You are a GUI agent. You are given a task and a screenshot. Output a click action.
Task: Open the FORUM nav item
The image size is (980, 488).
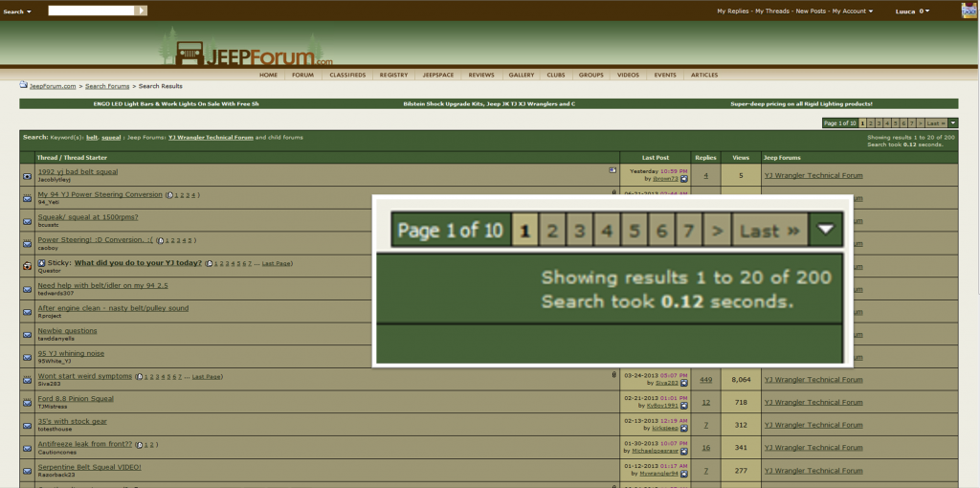(302, 75)
